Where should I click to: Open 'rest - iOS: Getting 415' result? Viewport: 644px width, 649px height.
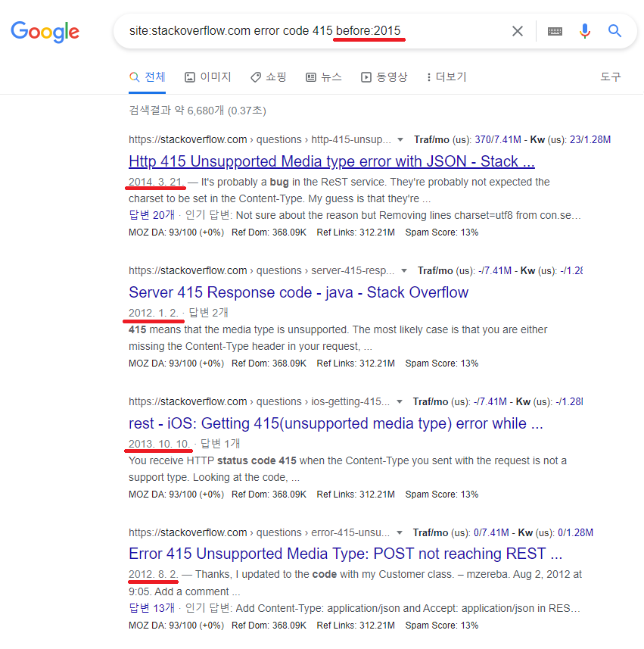[x=336, y=423]
